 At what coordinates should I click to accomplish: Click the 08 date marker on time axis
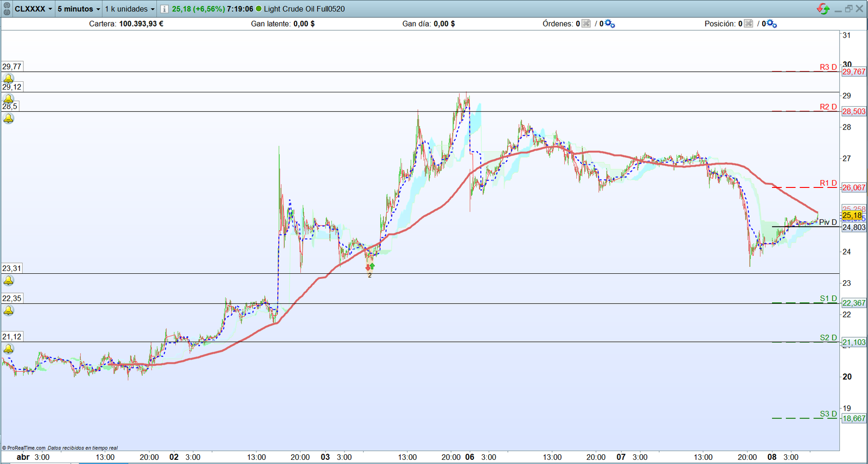pyautogui.click(x=772, y=457)
